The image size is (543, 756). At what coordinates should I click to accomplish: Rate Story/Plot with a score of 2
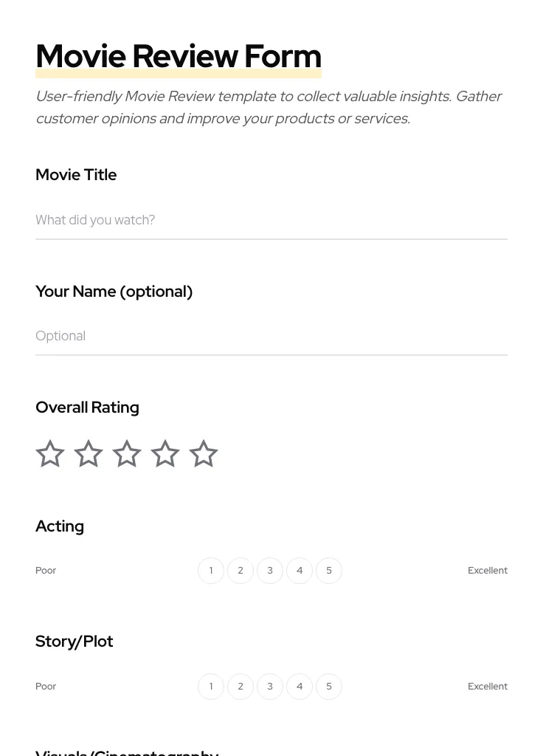(241, 686)
